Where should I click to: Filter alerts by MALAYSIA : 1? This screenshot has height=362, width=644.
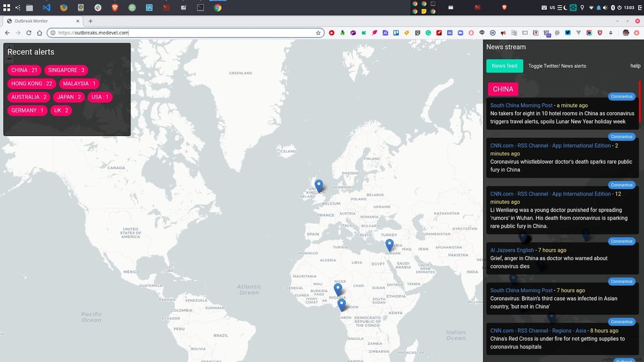pyautogui.click(x=79, y=84)
